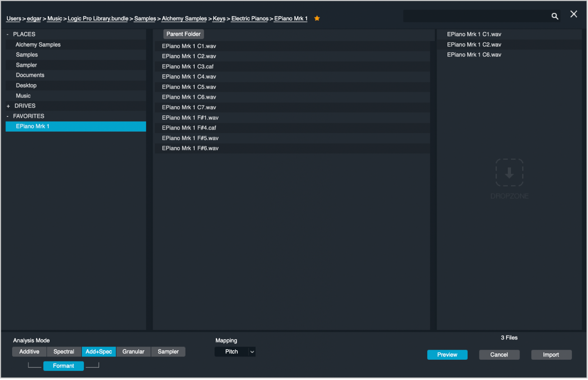
Task: Collapse the FAVORITES section
Action: 8,116
